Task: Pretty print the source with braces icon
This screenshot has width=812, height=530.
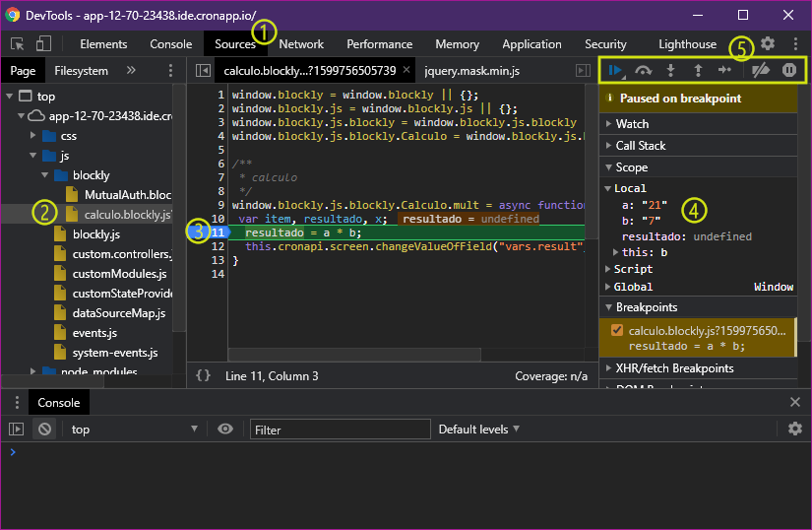Action: [x=203, y=375]
